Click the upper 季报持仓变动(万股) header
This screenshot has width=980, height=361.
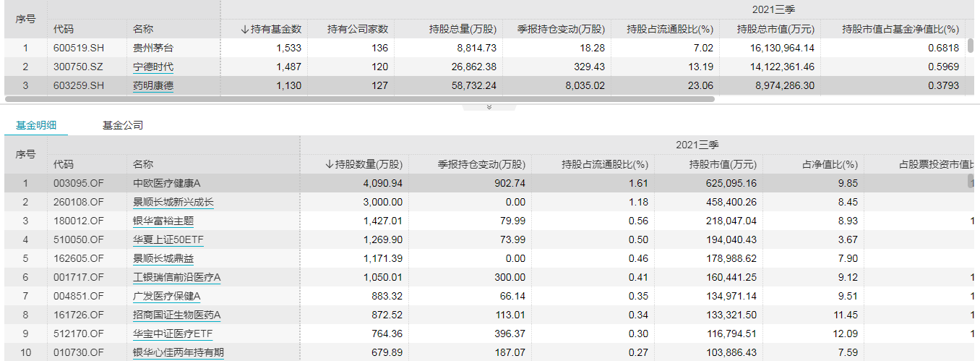[561, 29]
